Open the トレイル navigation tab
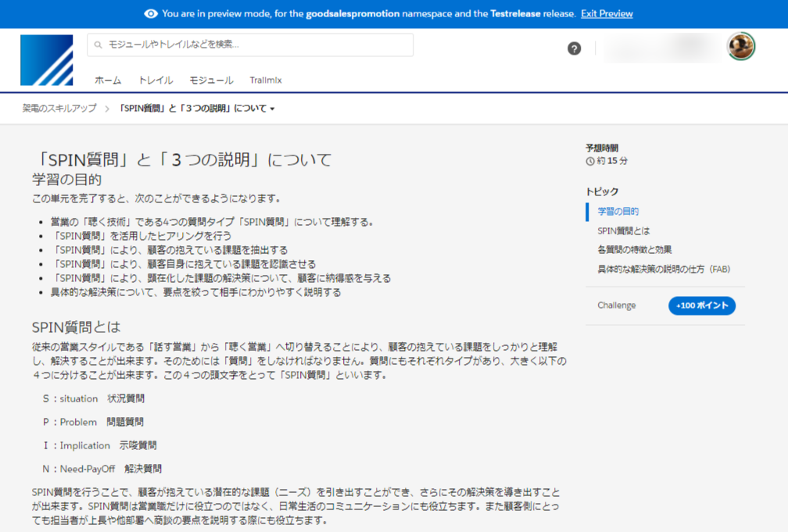This screenshot has width=788, height=532. (x=156, y=80)
